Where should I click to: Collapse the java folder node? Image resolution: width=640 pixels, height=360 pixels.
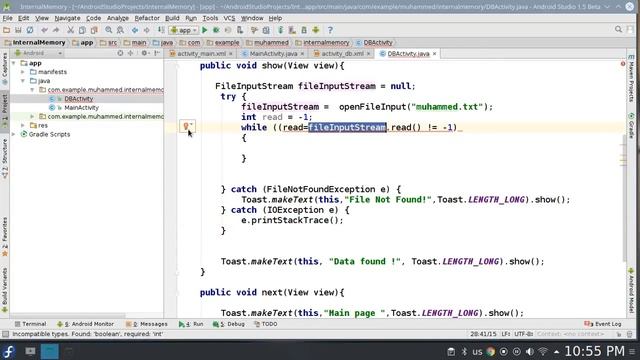[x=23, y=81]
